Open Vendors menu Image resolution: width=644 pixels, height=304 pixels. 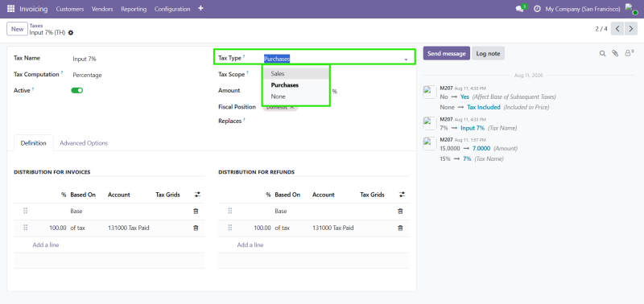[102, 9]
